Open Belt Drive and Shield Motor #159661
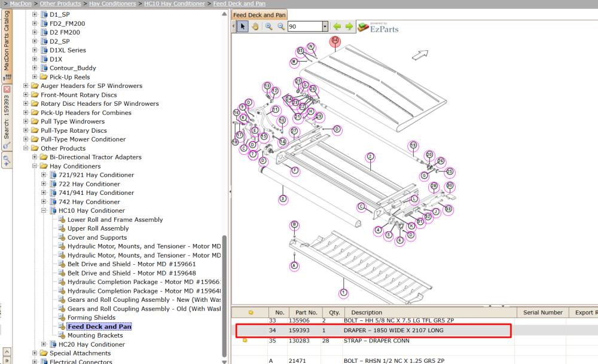Screen dimensions: 598x364 click(x=132, y=264)
